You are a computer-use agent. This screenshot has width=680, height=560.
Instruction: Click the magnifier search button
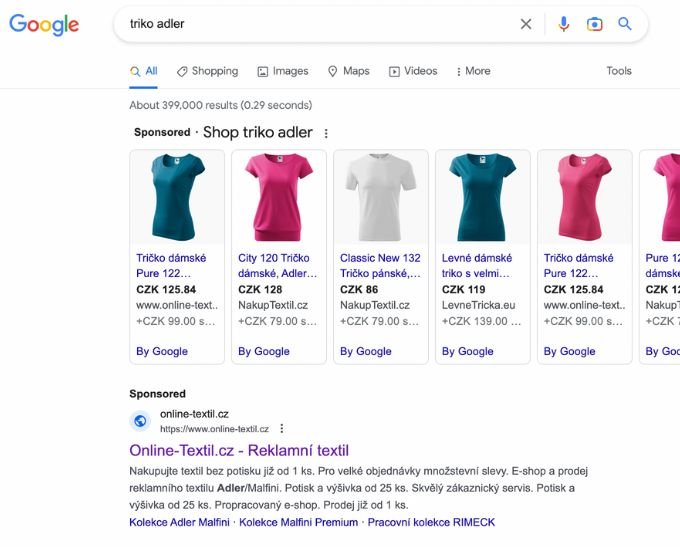click(x=625, y=24)
